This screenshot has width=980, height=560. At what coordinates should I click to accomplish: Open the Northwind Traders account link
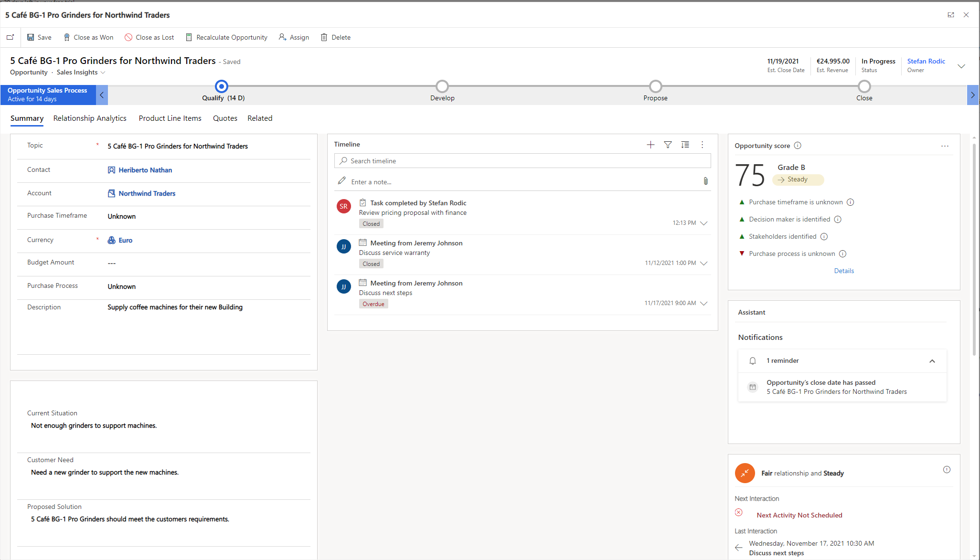point(147,193)
